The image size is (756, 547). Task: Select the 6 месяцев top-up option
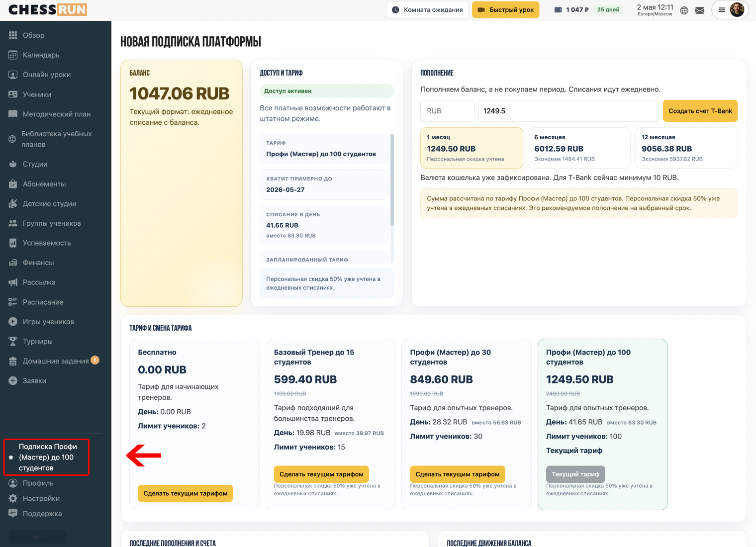[579, 148]
